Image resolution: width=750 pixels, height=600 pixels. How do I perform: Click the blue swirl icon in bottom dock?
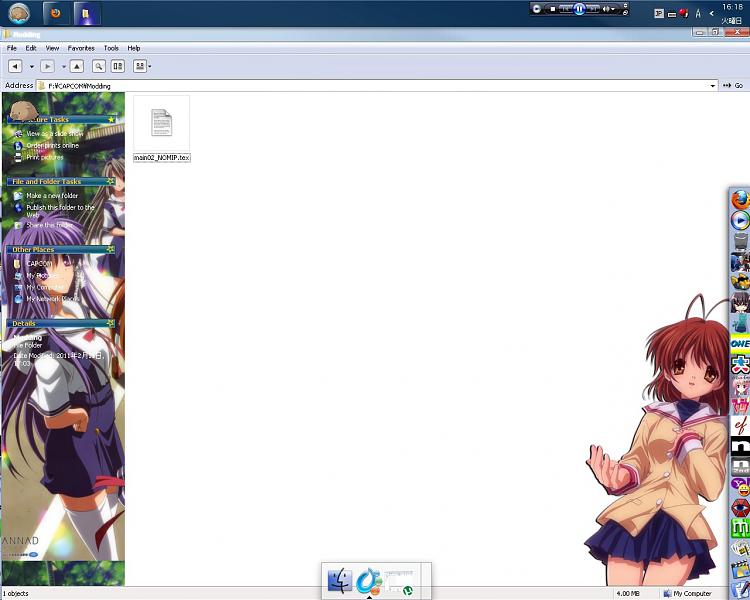pos(368,581)
